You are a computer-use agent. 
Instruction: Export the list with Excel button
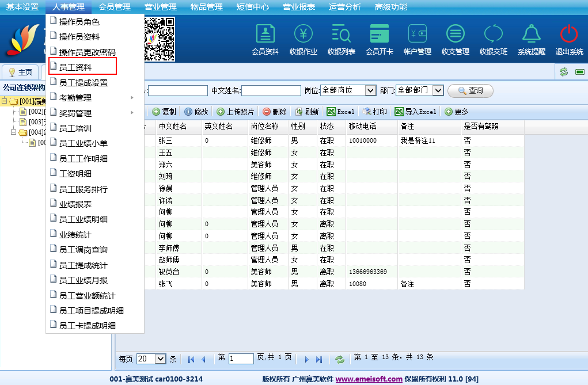click(340, 112)
